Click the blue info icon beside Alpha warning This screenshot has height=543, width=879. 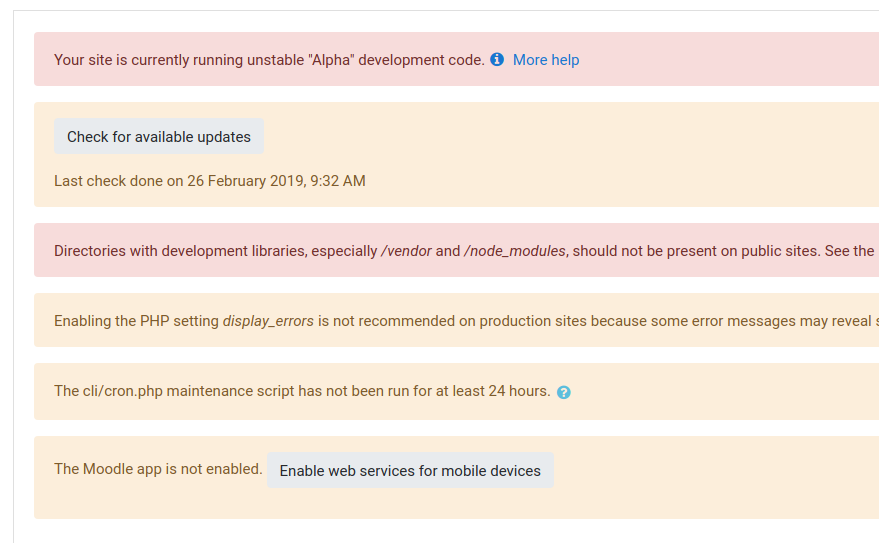pyautogui.click(x=497, y=59)
